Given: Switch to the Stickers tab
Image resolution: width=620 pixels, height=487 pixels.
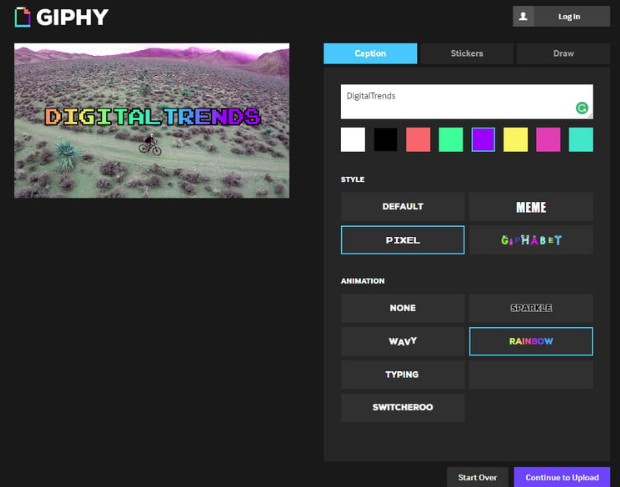Looking at the screenshot, I should click(467, 53).
